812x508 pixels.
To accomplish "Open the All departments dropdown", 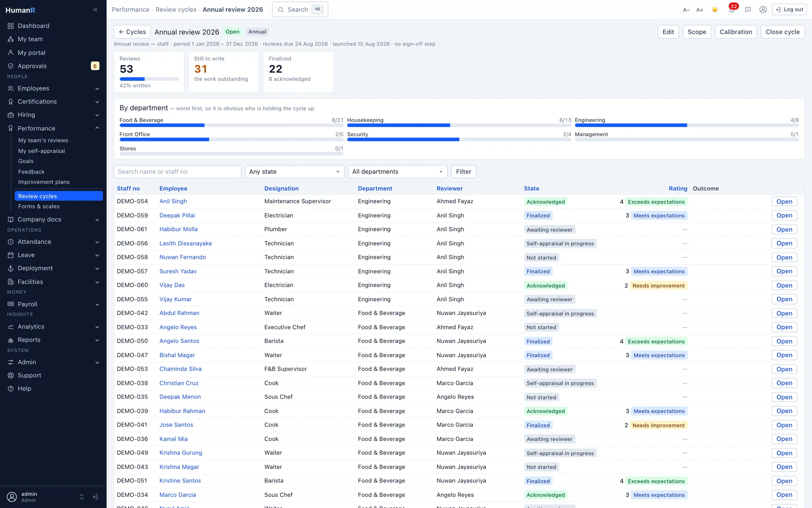I will [x=397, y=172].
